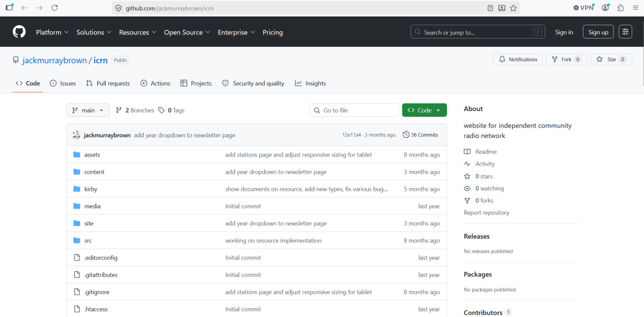Image resolution: width=644 pixels, height=317 pixels.
Task: Open reader mode icon in address bar
Action: point(491,8)
